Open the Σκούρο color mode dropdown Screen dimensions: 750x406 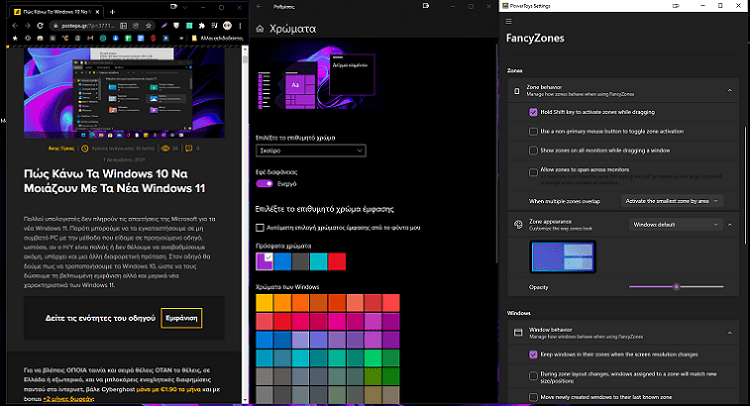(311, 151)
